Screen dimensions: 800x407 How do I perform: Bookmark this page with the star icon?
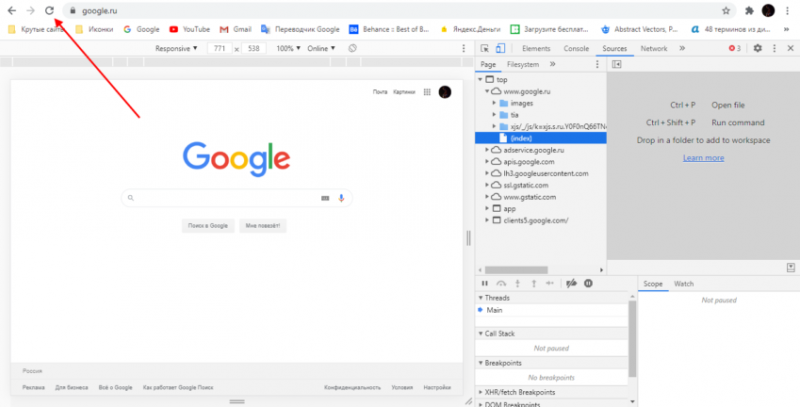pos(726,11)
